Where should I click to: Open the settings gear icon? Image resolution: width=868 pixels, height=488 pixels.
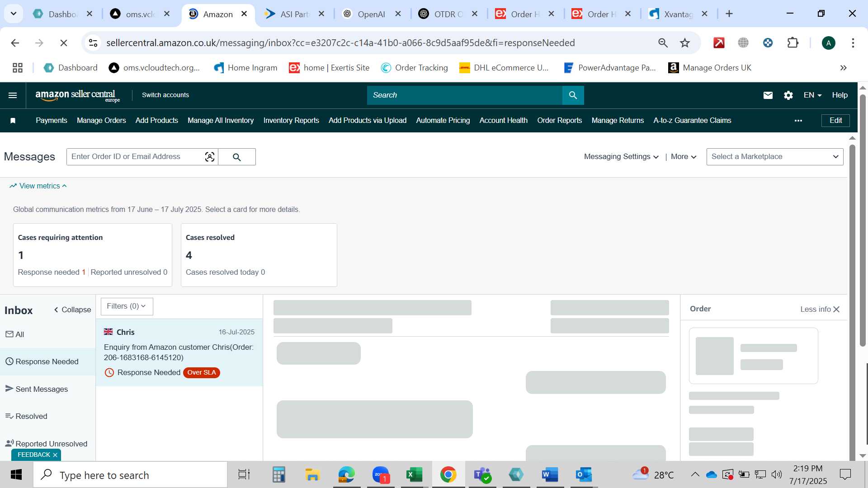point(788,95)
